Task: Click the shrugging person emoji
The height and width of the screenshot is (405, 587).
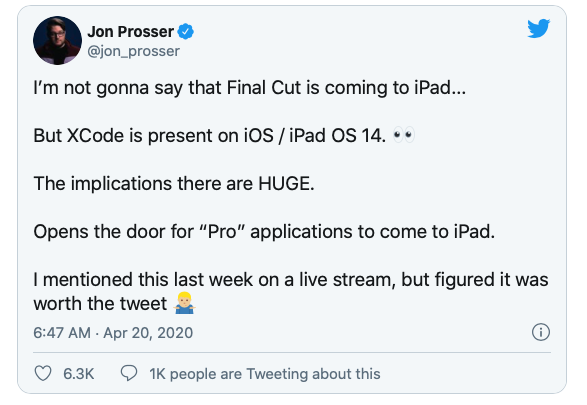Action: pos(184,303)
